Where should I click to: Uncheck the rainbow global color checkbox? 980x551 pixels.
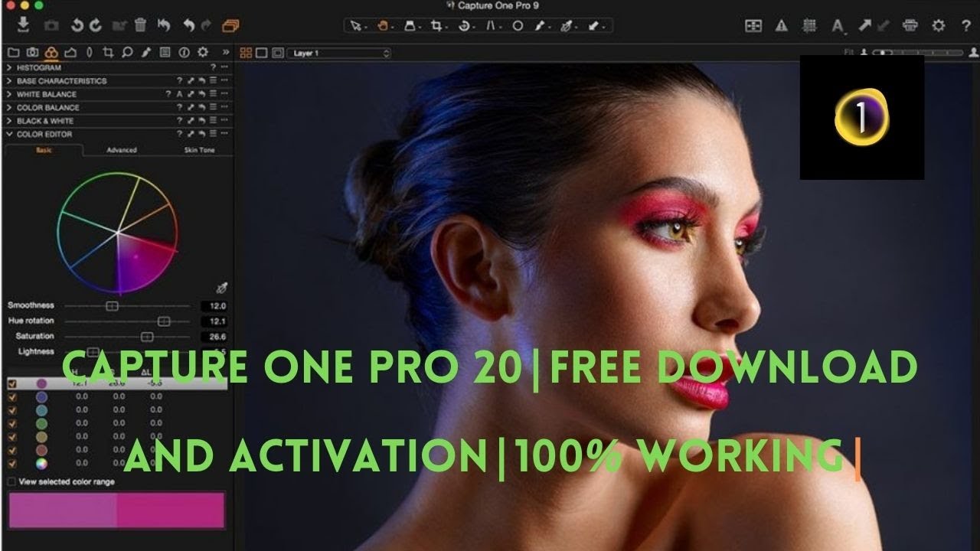tap(11, 463)
